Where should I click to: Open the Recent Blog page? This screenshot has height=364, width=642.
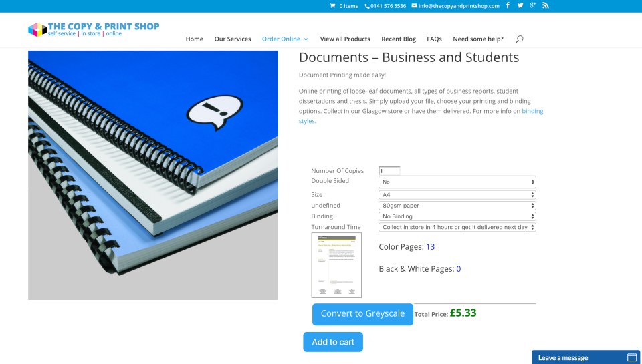pyautogui.click(x=399, y=39)
